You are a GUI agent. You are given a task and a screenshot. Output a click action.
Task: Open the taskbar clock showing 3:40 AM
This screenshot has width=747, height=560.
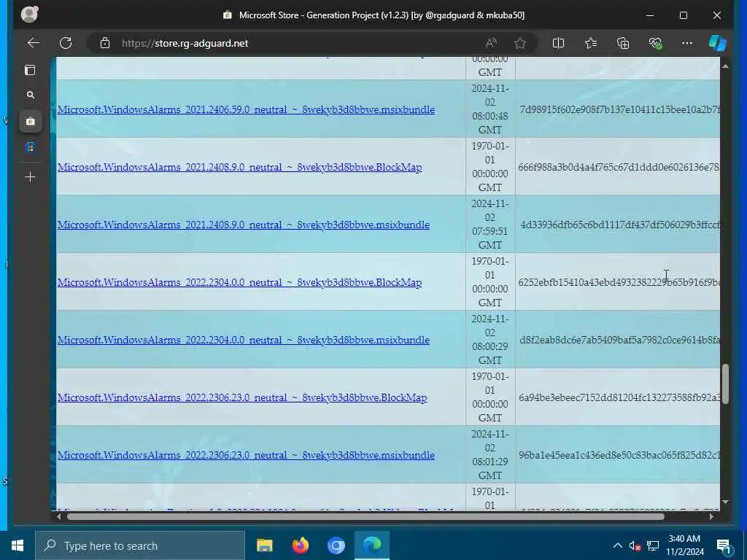pos(684,545)
